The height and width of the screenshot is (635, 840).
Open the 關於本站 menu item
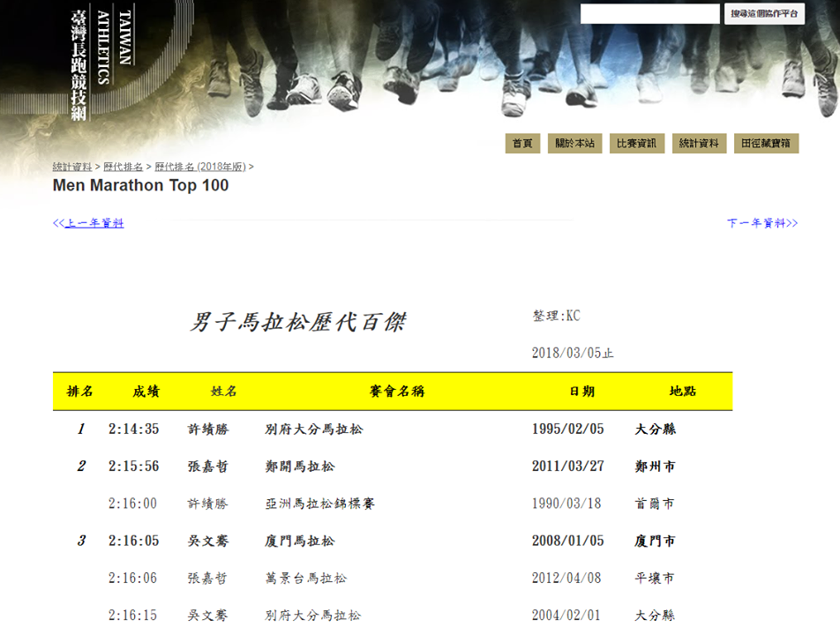[574, 143]
